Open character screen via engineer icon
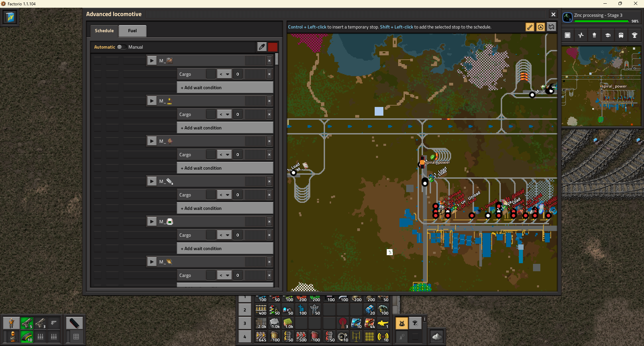This screenshot has width=644, height=346. click(x=11, y=323)
